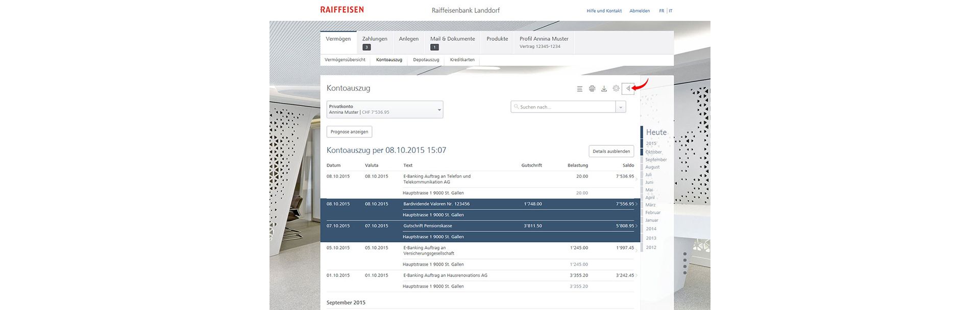Switch language to FR

pyautogui.click(x=661, y=11)
